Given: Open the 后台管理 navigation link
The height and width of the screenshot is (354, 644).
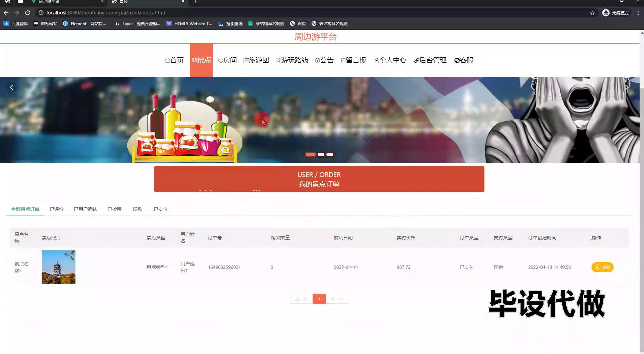Looking at the screenshot, I should pos(430,60).
